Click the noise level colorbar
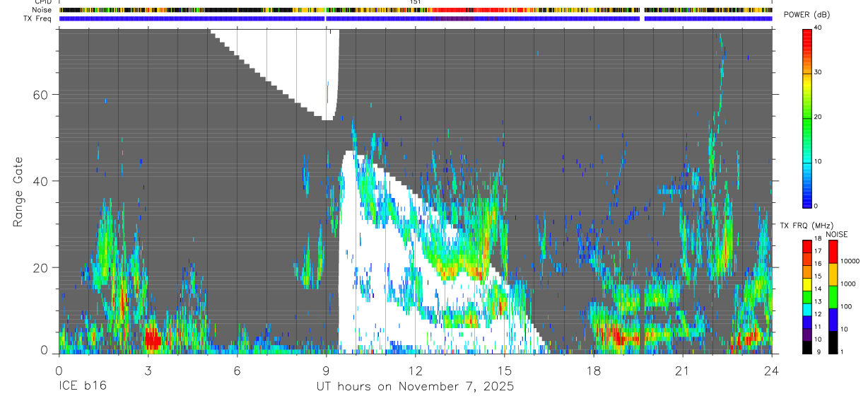 pos(833,297)
